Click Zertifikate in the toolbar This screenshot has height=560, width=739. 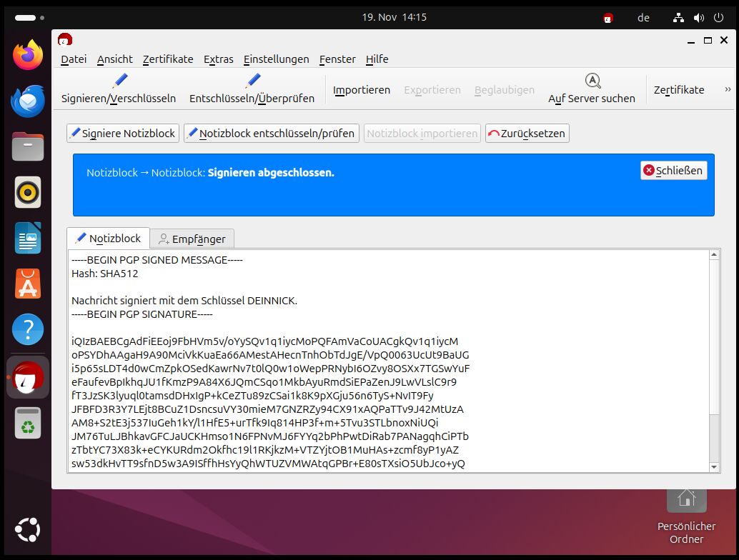point(678,90)
